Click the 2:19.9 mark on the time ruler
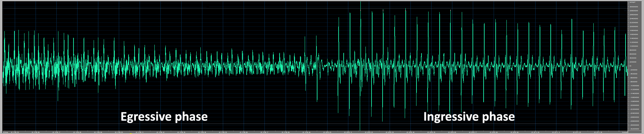644x134 pixels. 306,132
